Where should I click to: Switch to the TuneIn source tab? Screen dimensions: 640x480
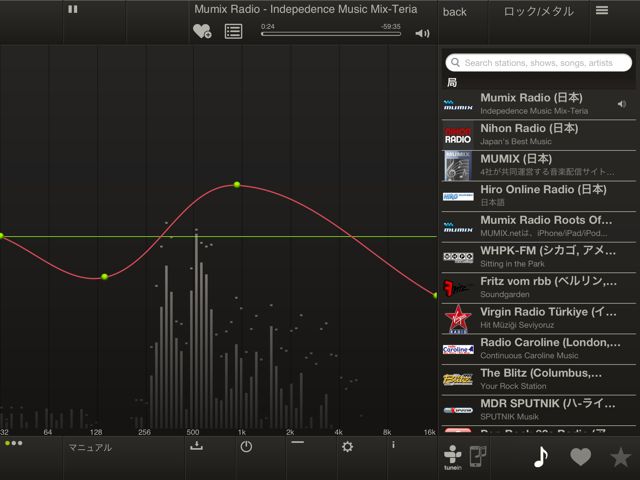pyautogui.click(x=453, y=457)
